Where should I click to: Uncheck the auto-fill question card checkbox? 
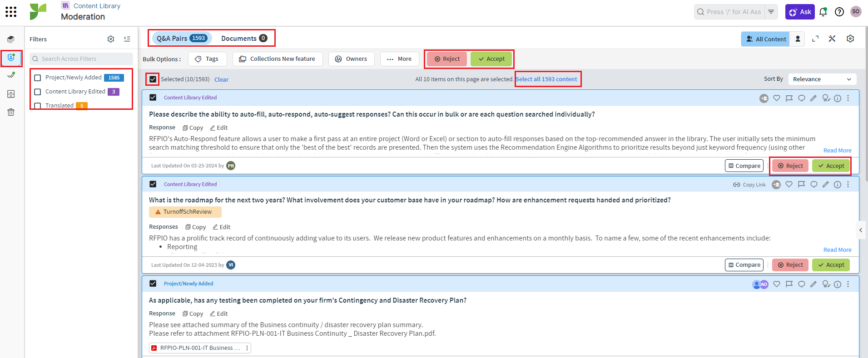[153, 98]
